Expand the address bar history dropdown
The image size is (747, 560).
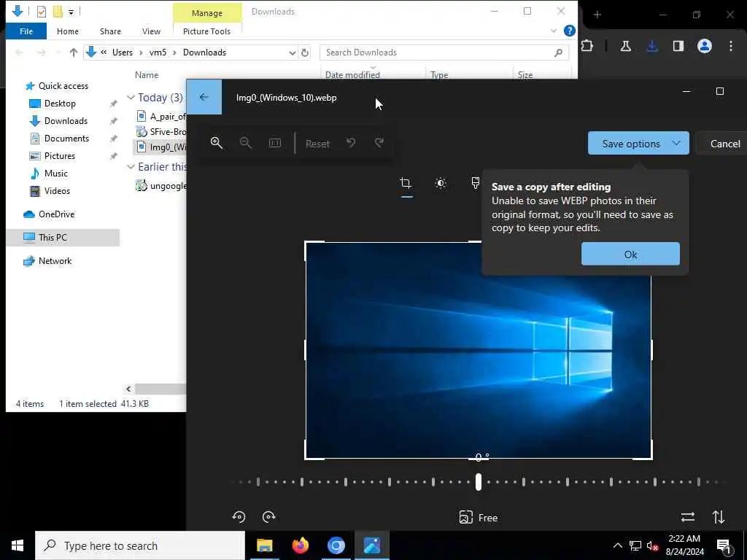[292, 52]
